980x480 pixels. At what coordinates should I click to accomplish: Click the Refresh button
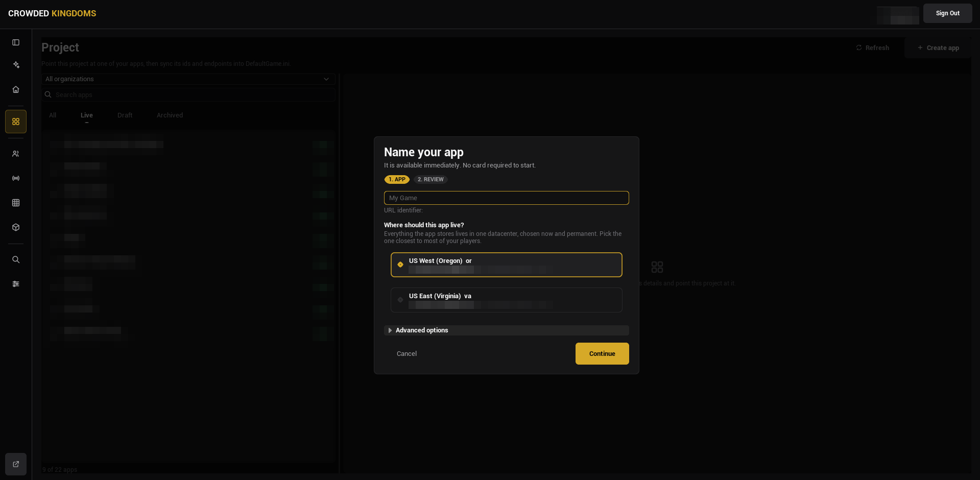coord(872,47)
